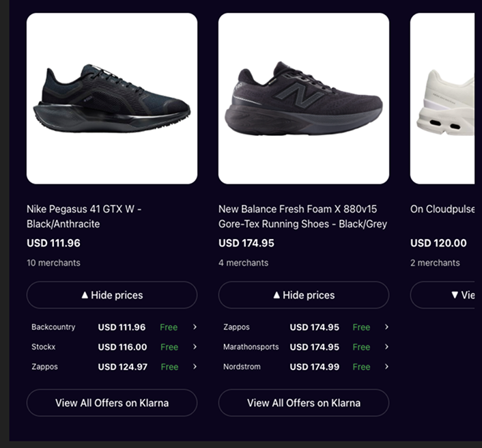Hide prices for New Balance 880v15
This screenshot has width=482, height=448.
click(304, 295)
